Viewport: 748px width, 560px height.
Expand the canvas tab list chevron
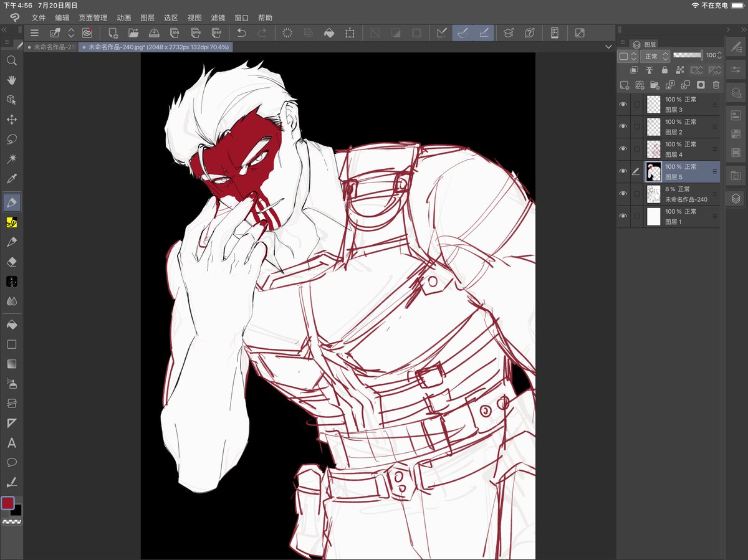point(608,47)
